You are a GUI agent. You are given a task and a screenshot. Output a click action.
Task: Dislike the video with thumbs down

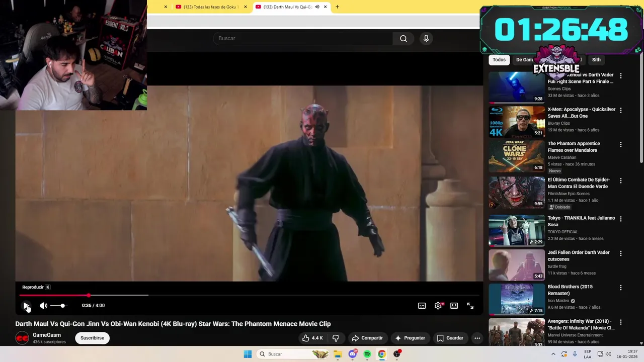point(336,338)
